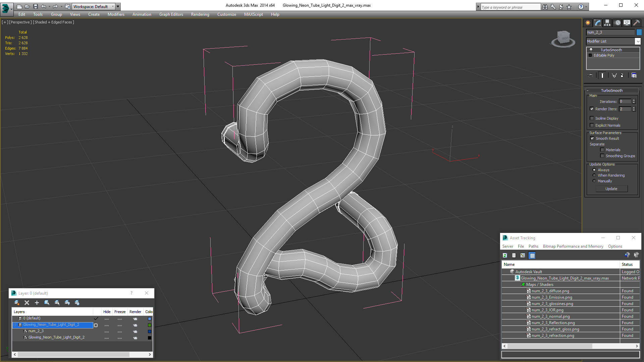Open the Utilities hammer panel
Screen dimensions: 644x362
click(636, 23)
